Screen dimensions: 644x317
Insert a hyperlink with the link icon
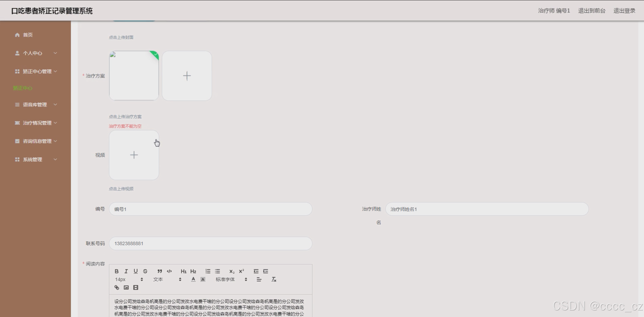(117, 287)
